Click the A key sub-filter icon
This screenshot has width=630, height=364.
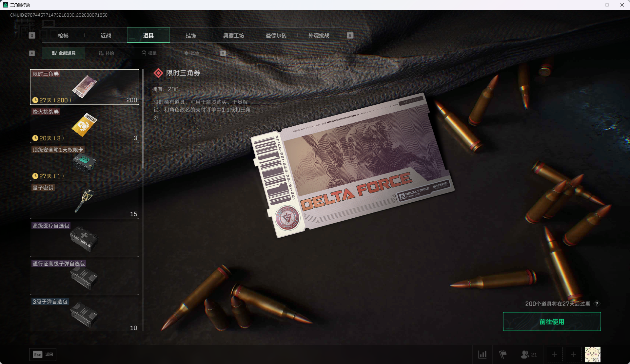(x=32, y=53)
